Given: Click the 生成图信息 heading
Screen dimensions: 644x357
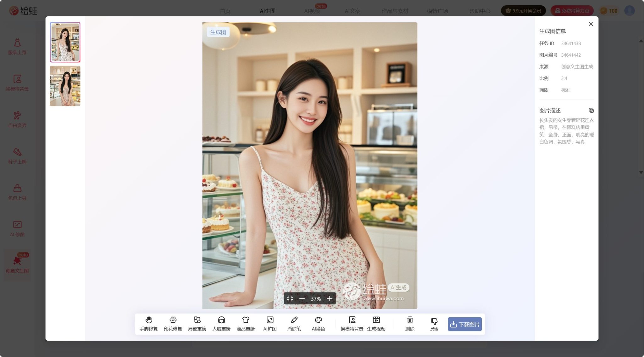Looking at the screenshot, I should tap(552, 31).
